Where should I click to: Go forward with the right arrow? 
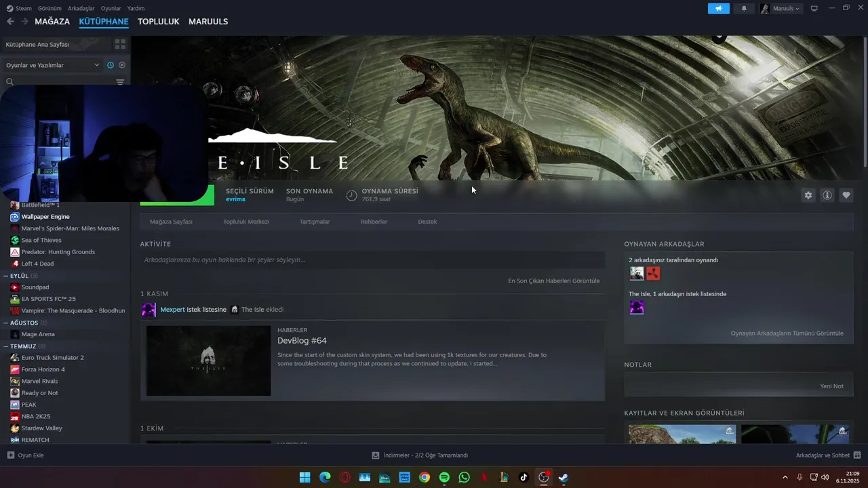point(25,22)
